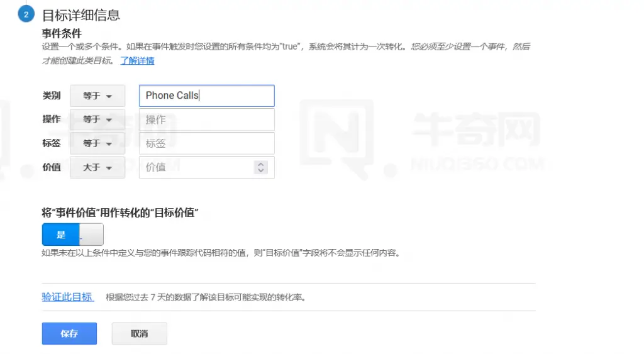Click the 根据您过去 7 天的数据 description text
The height and width of the screenshot is (354, 644).
(x=206, y=297)
